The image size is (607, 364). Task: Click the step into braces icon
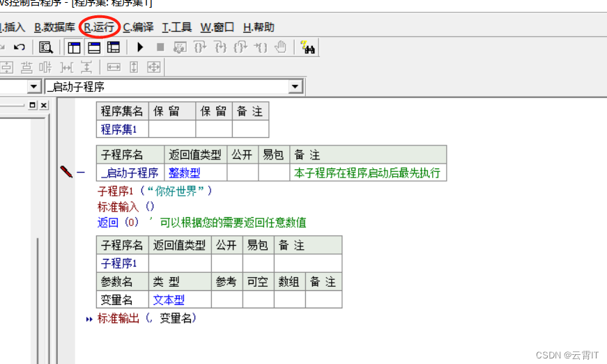[x=220, y=47]
